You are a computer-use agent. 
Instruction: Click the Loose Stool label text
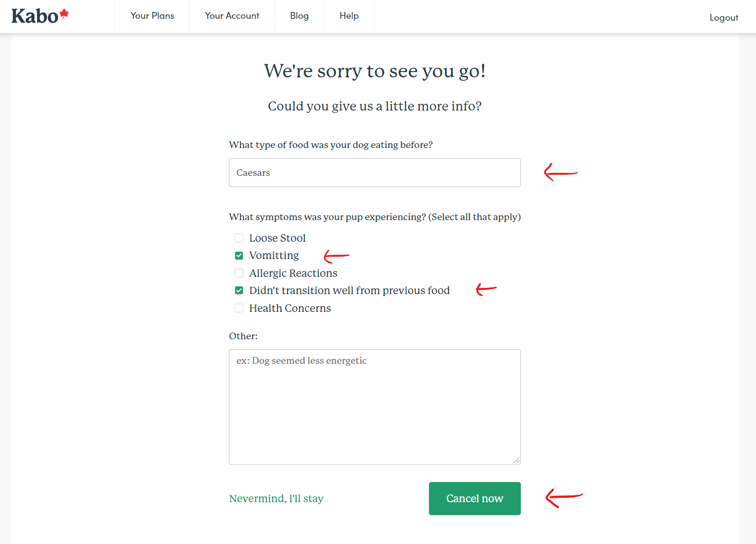point(277,238)
